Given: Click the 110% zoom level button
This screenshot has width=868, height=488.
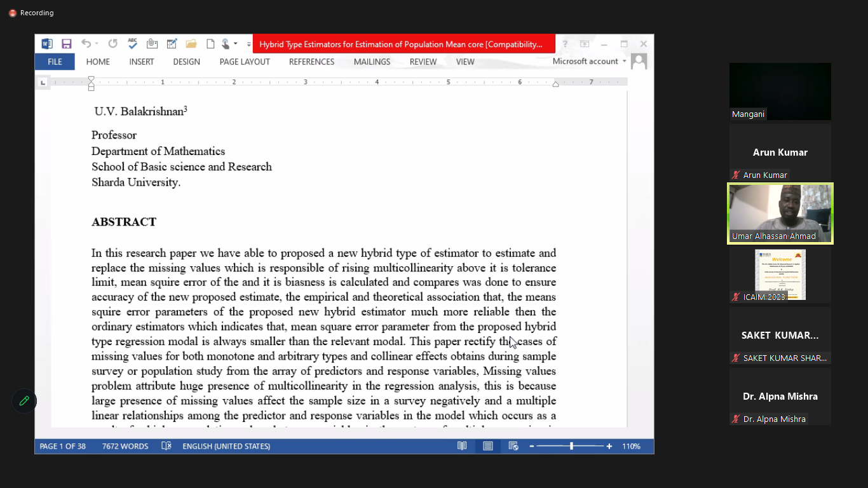Looking at the screenshot, I should click(631, 446).
